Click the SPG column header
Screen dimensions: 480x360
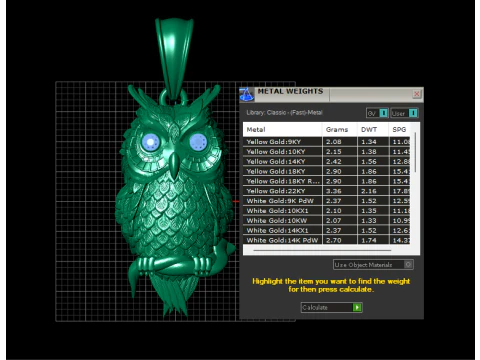pyautogui.click(x=399, y=130)
